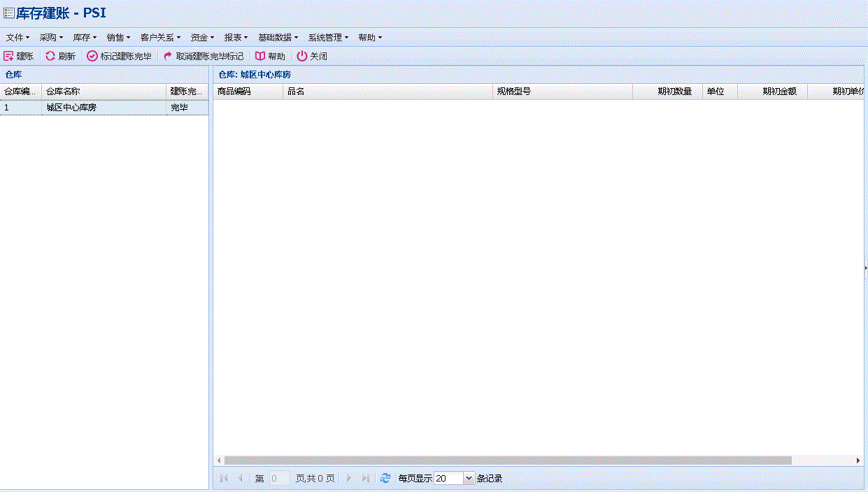Viewport: 868px width, 492px height.
Task: Open the 销售 menu
Action: (118, 37)
